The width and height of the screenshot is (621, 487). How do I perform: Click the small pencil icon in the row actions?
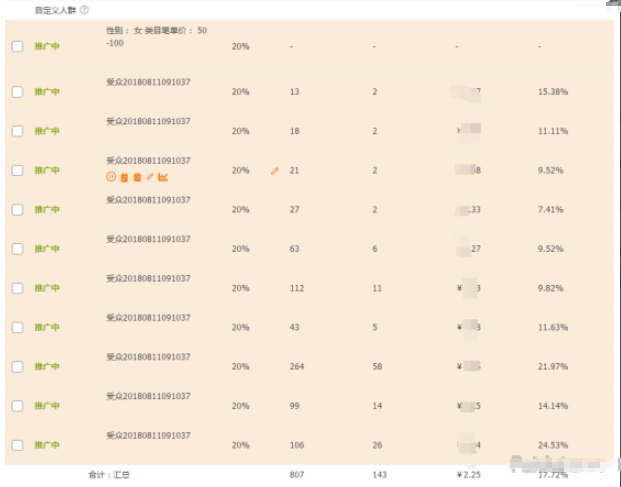(x=150, y=177)
